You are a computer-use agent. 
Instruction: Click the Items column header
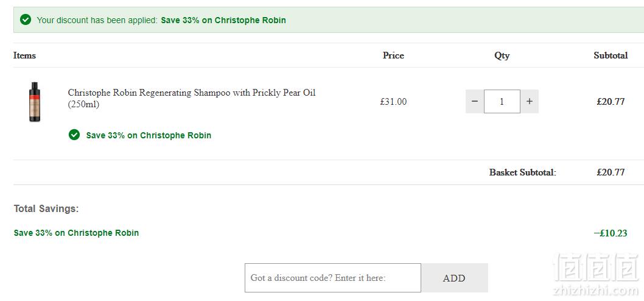pos(24,55)
